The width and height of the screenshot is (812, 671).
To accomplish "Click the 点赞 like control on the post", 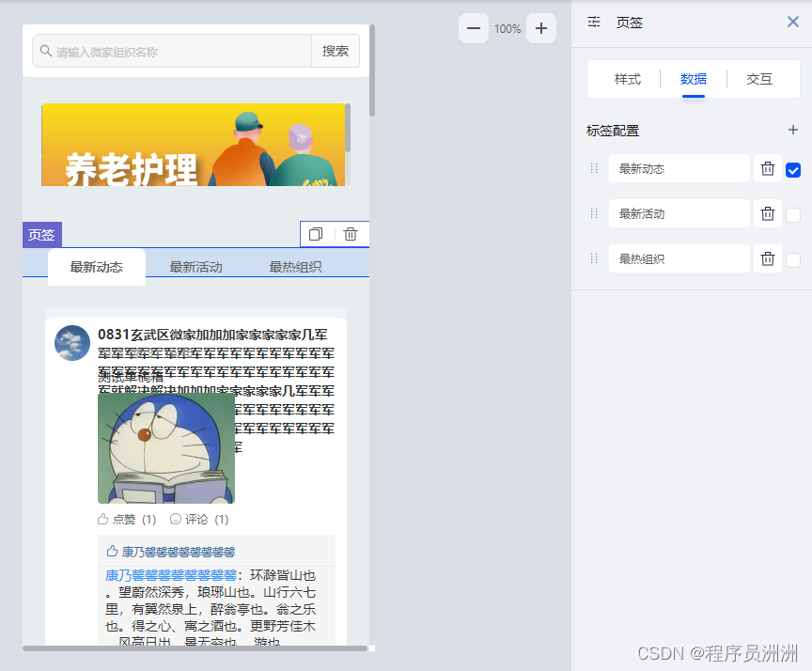I will (120, 518).
